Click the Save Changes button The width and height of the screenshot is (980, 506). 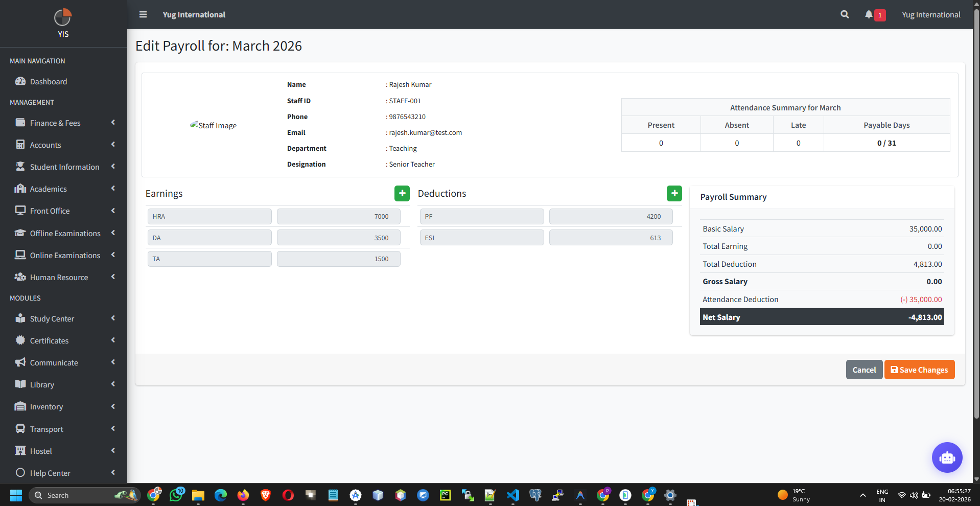coord(919,370)
